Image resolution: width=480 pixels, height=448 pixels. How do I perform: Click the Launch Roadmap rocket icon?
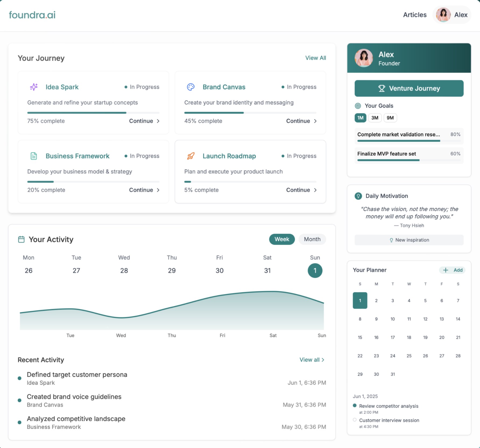(191, 156)
